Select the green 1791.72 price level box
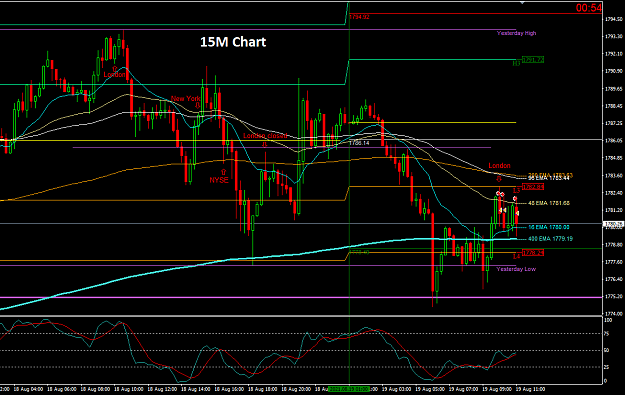 [533, 60]
